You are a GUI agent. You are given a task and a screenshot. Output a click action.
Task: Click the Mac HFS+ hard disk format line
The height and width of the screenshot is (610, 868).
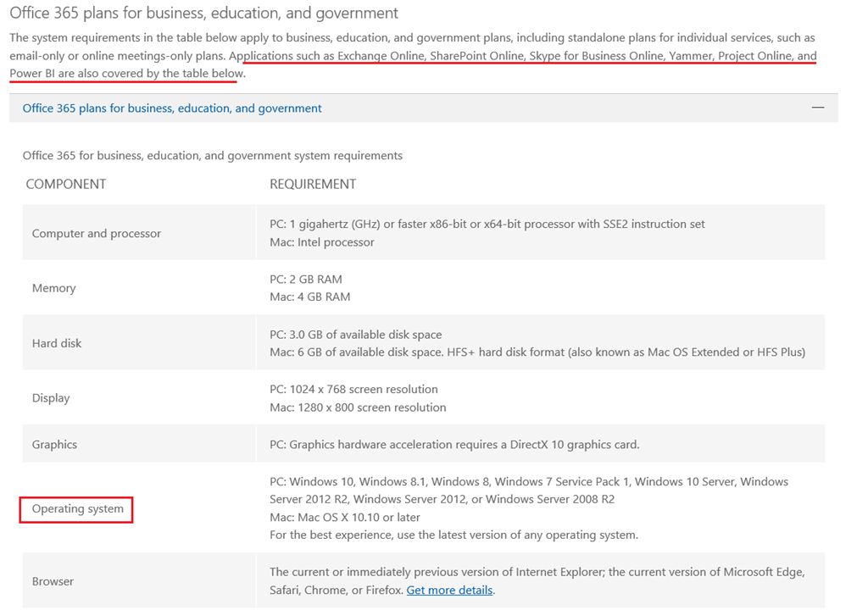(x=537, y=352)
